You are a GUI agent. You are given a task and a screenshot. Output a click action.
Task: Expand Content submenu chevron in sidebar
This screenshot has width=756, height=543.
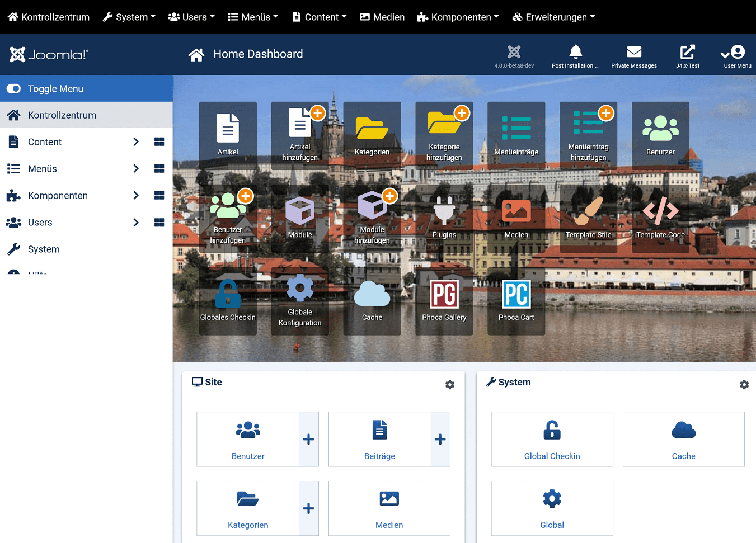tap(135, 142)
